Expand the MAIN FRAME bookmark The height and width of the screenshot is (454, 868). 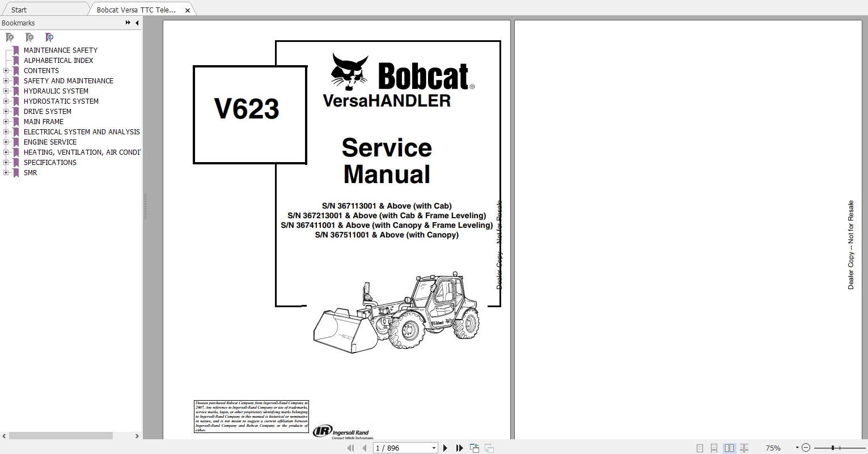(x=6, y=122)
